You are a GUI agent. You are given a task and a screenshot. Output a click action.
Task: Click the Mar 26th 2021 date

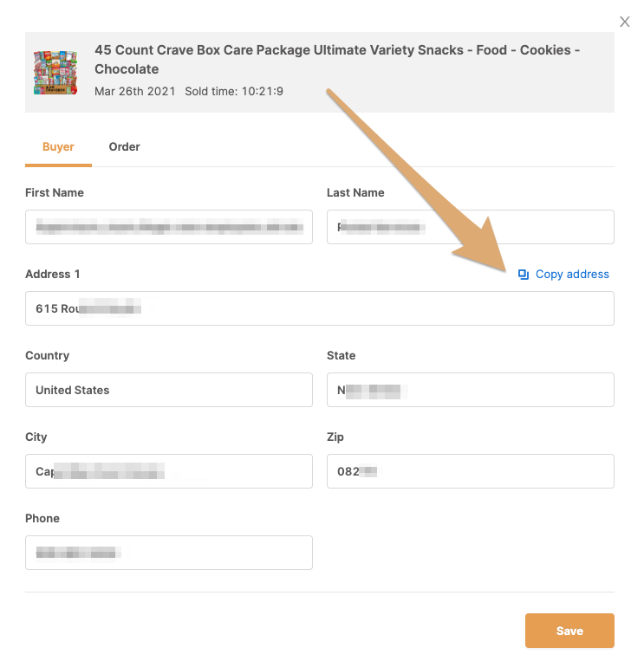pyautogui.click(x=135, y=92)
